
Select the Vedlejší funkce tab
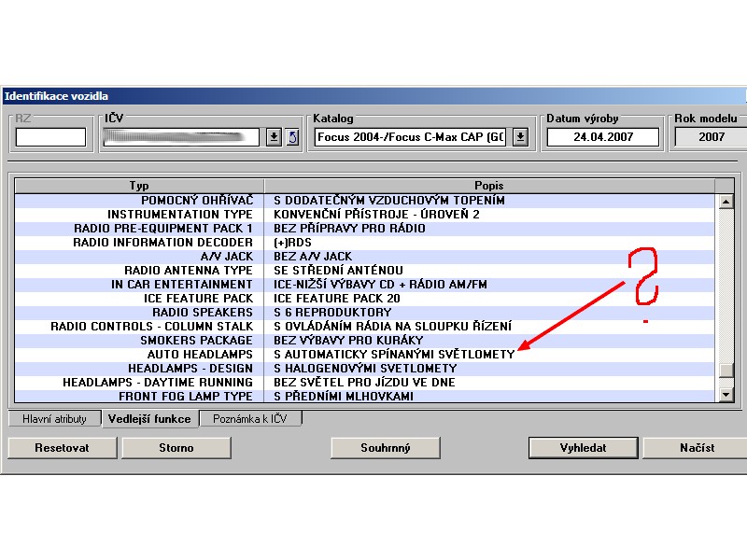(149, 419)
